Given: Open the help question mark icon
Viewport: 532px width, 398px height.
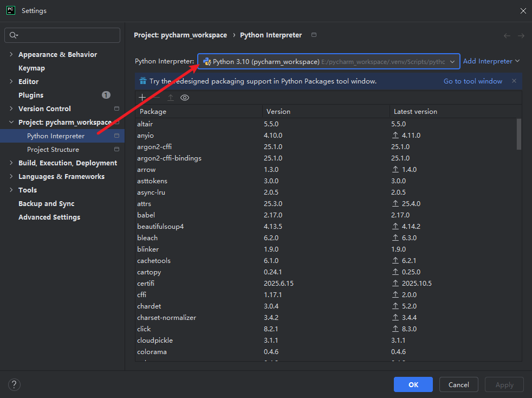Looking at the screenshot, I should (x=14, y=385).
